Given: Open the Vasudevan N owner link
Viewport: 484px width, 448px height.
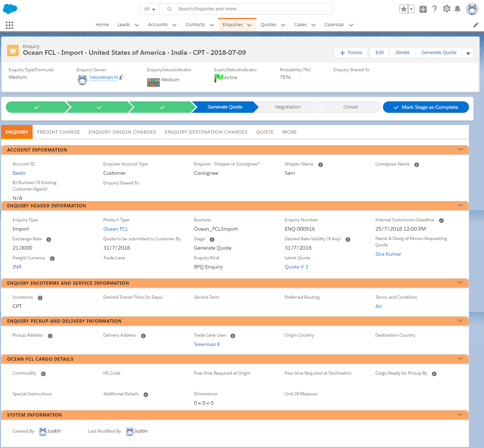Looking at the screenshot, I should [104, 77].
